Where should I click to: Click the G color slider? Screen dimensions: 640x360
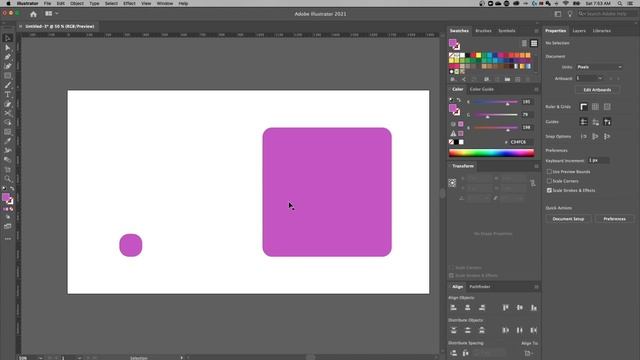click(x=496, y=115)
